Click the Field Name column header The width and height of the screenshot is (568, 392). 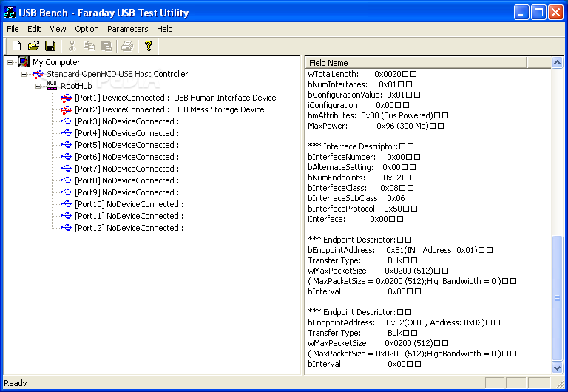tap(416, 62)
